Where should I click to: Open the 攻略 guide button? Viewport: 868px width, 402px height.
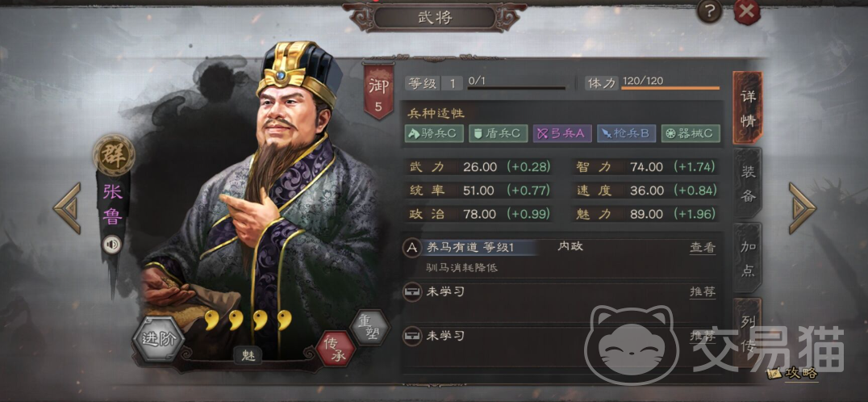[x=793, y=374]
